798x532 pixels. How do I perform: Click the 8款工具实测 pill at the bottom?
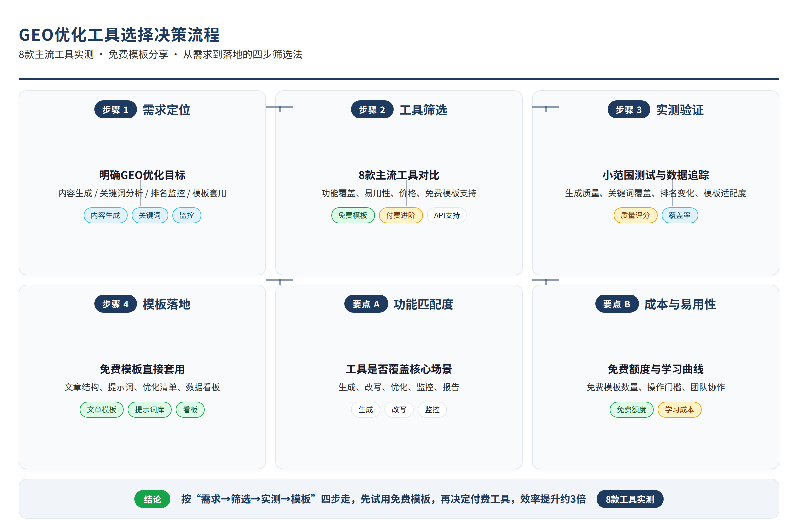[x=630, y=499]
